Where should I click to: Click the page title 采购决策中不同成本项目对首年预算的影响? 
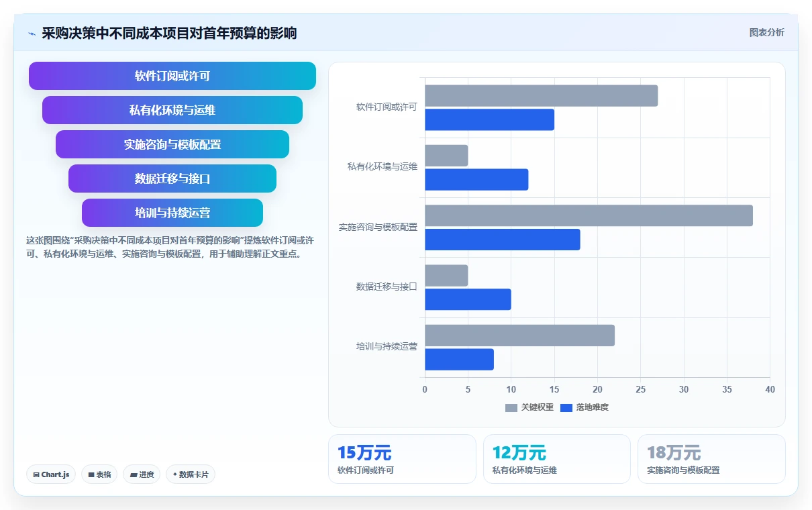tap(169, 33)
